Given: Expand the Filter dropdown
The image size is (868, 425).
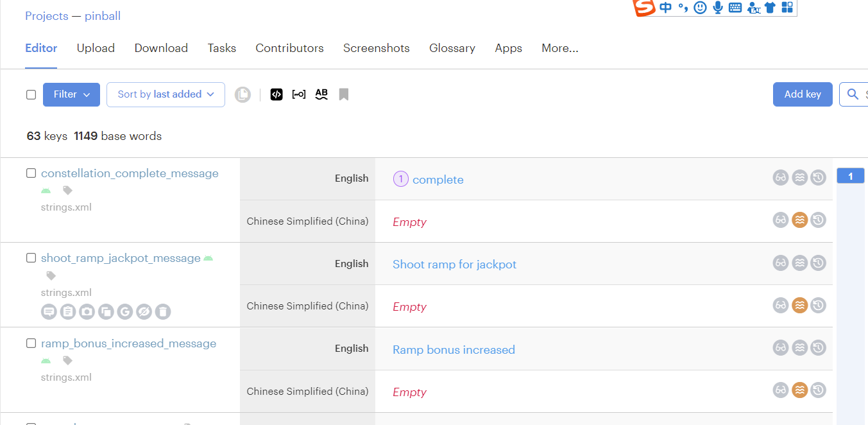Looking at the screenshot, I should (71, 94).
